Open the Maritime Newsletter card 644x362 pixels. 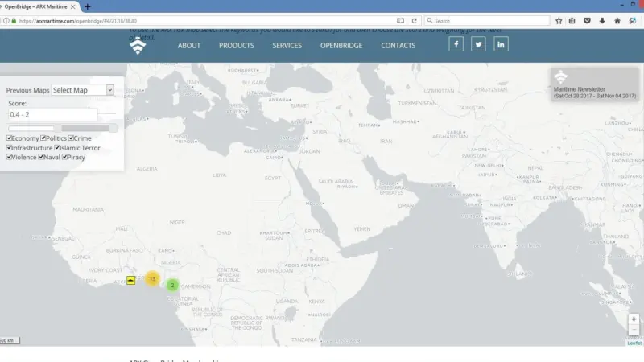pos(595,84)
